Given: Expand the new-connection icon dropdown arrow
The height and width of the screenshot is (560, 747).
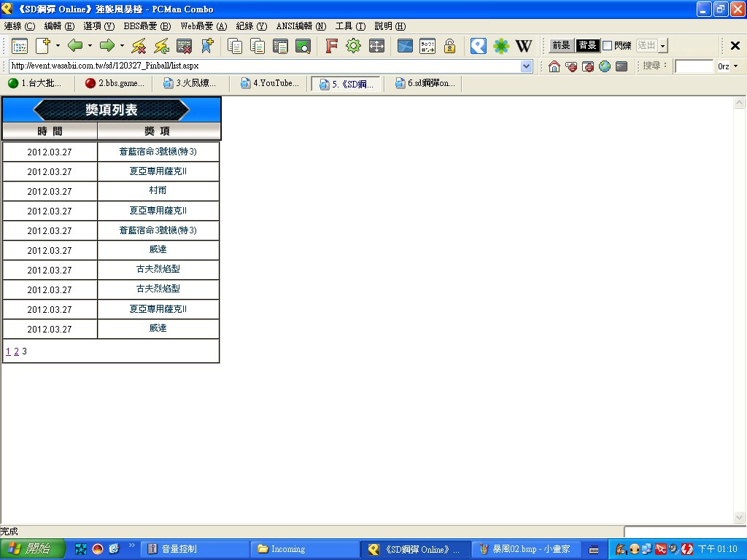Looking at the screenshot, I should click(x=58, y=46).
